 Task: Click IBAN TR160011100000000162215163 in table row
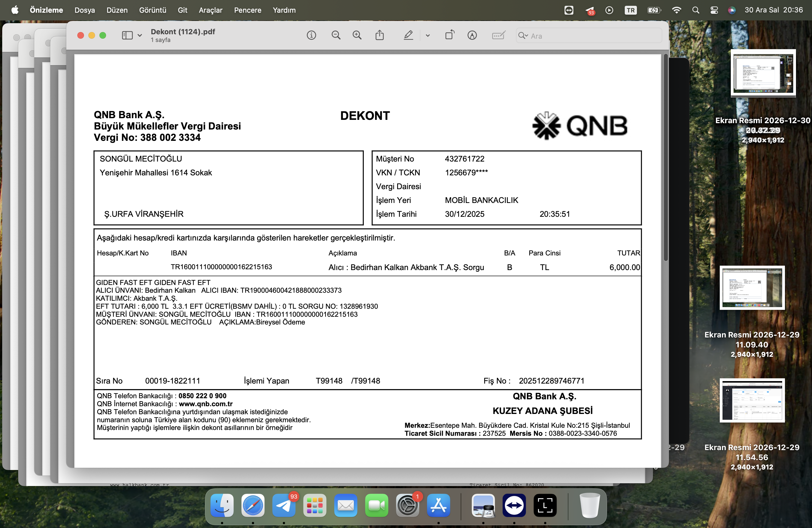(221, 267)
